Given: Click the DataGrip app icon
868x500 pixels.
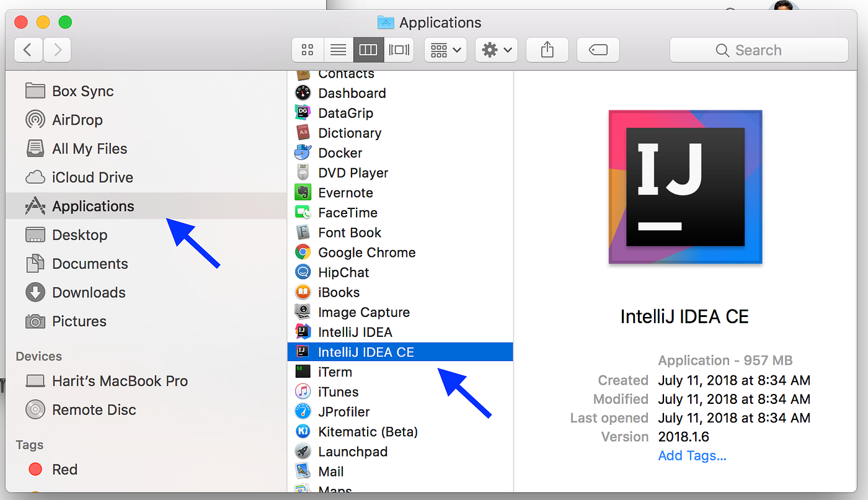Looking at the screenshot, I should coord(303,113).
